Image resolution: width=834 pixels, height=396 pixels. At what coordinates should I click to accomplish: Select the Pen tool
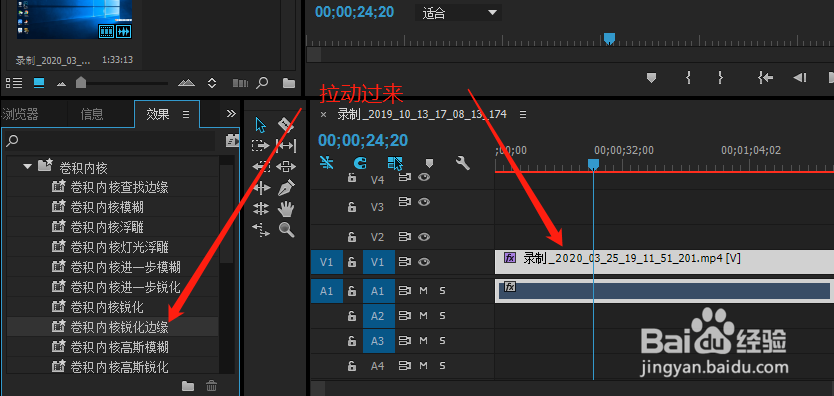287,187
